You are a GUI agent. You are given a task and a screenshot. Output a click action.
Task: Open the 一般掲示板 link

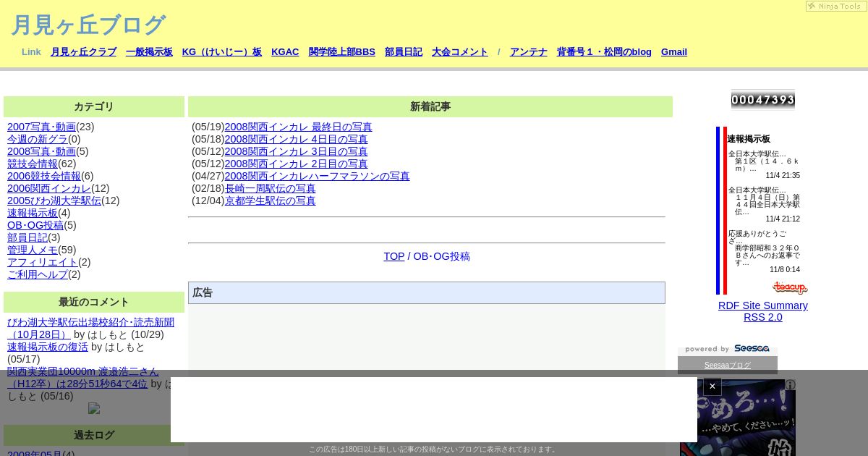(149, 52)
